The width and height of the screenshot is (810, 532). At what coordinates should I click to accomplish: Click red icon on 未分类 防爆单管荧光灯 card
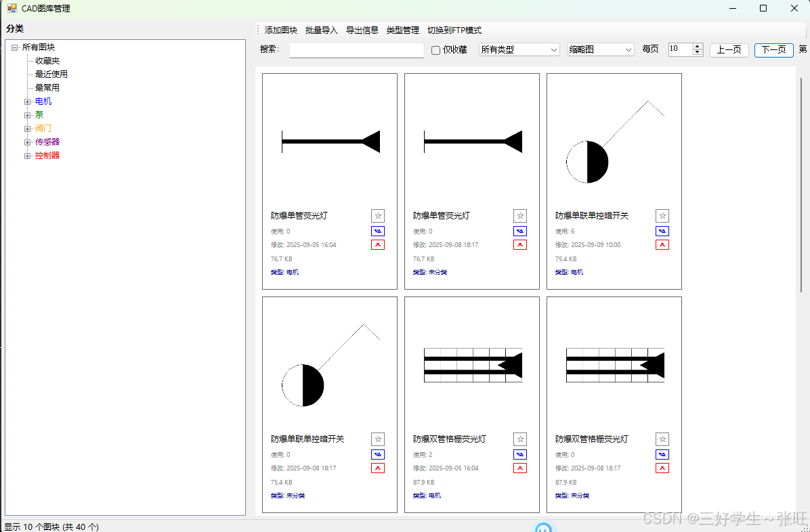point(520,245)
